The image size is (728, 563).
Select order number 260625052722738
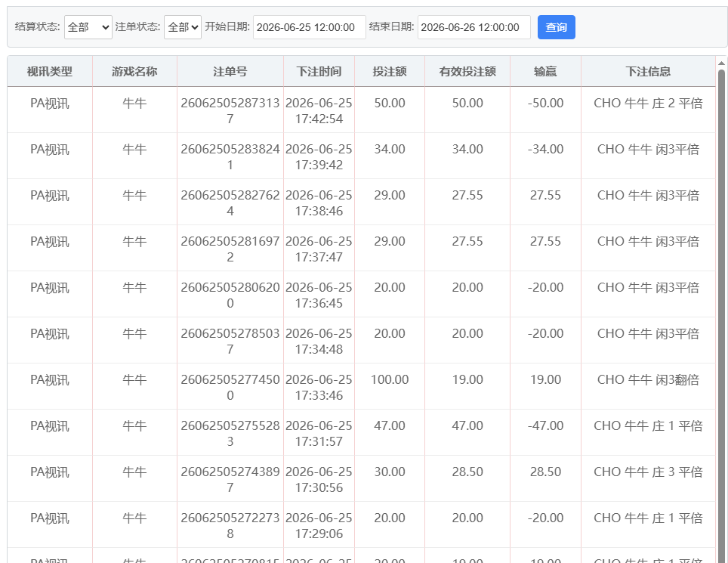coord(230,525)
